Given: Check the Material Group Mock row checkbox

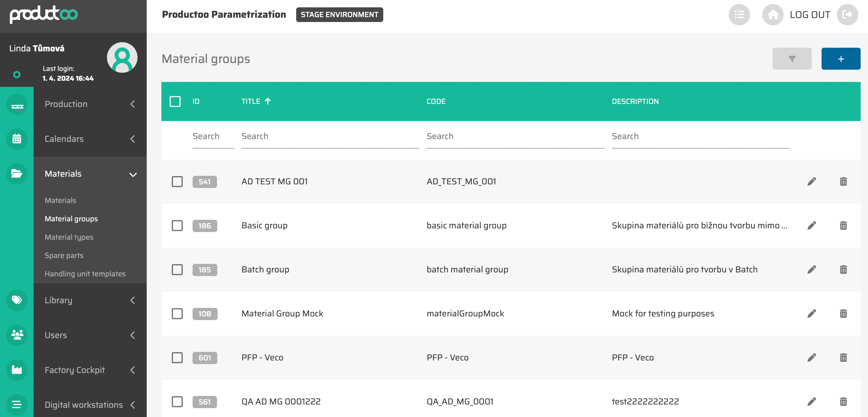Looking at the screenshot, I should (177, 313).
